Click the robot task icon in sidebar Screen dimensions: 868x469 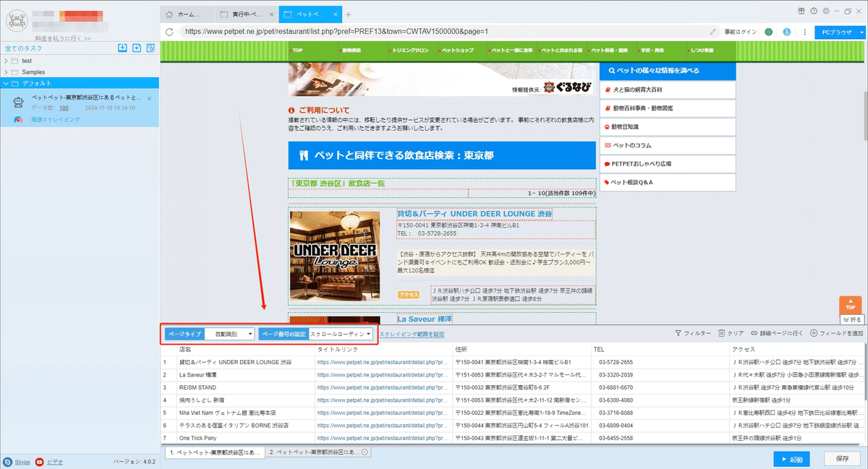[19, 103]
